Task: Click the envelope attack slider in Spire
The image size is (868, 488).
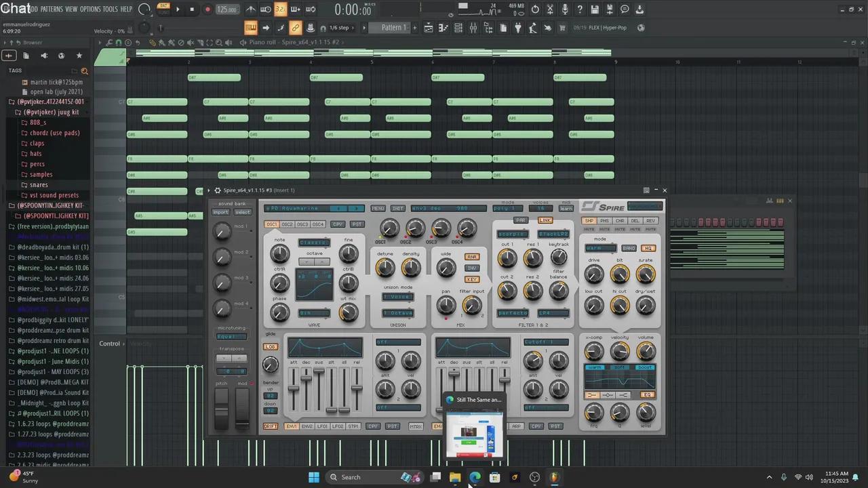Action: click(x=293, y=388)
